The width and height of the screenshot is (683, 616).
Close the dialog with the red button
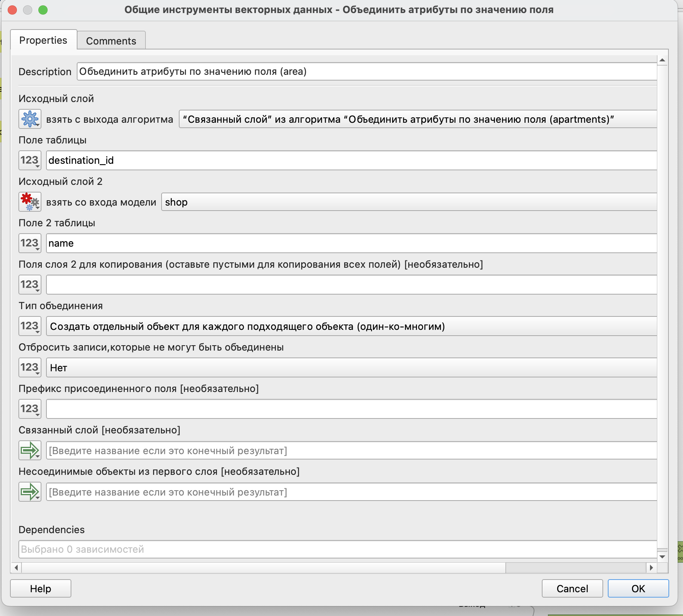(12, 10)
